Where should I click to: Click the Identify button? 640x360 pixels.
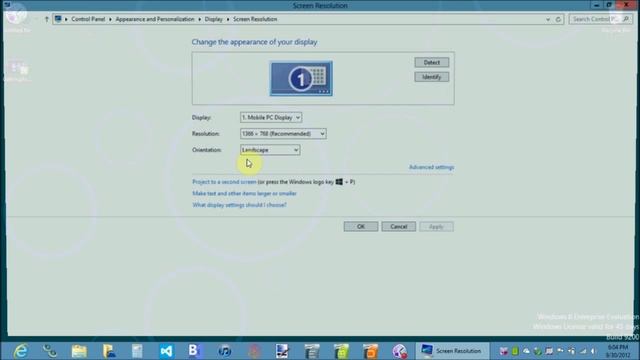[431, 77]
